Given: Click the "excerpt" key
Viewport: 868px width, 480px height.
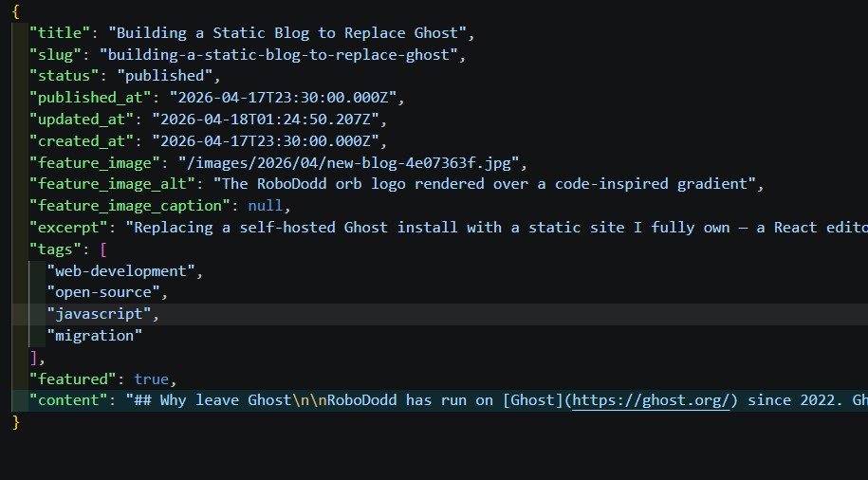Looking at the screenshot, I should [68, 227].
